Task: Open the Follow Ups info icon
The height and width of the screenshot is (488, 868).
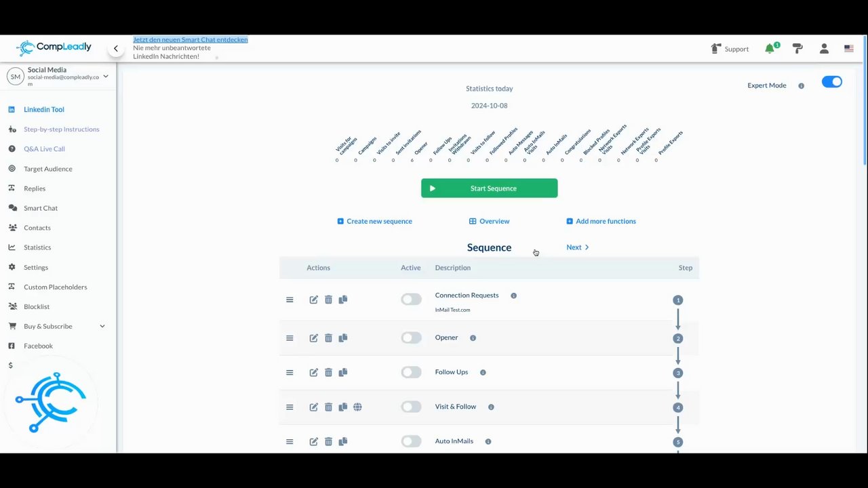Action: (483, 372)
